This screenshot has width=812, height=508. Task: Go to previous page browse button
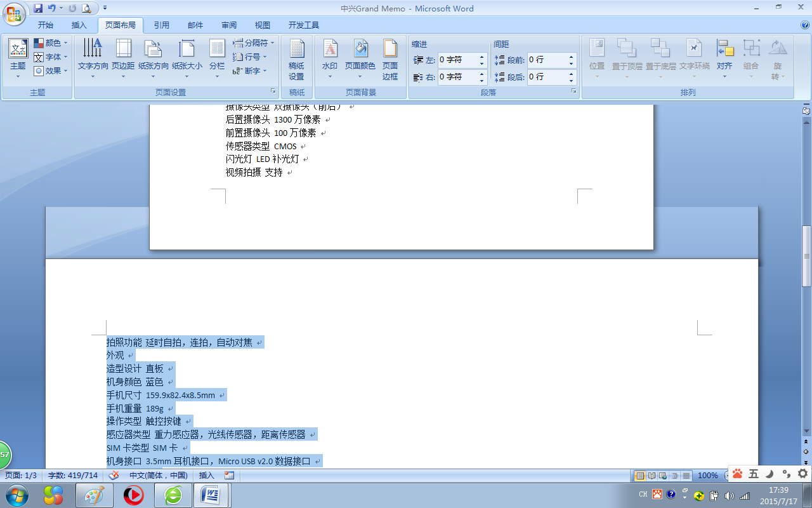[x=806, y=441]
